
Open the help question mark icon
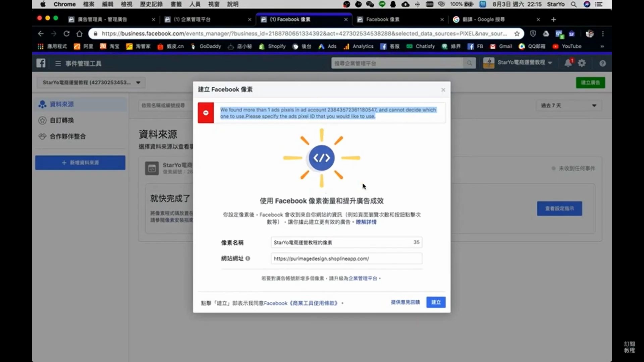coord(602,63)
